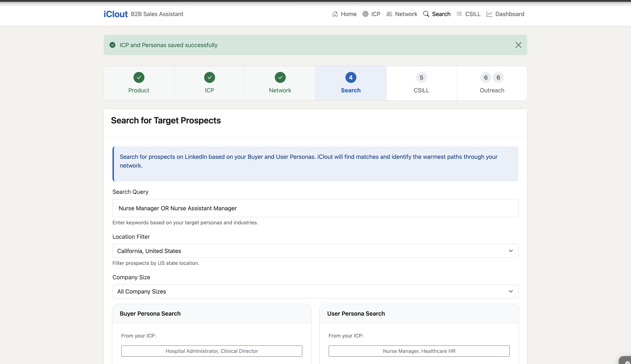Open the Location Filter dropdown
This screenshot has width=631, height=364.
315,251
